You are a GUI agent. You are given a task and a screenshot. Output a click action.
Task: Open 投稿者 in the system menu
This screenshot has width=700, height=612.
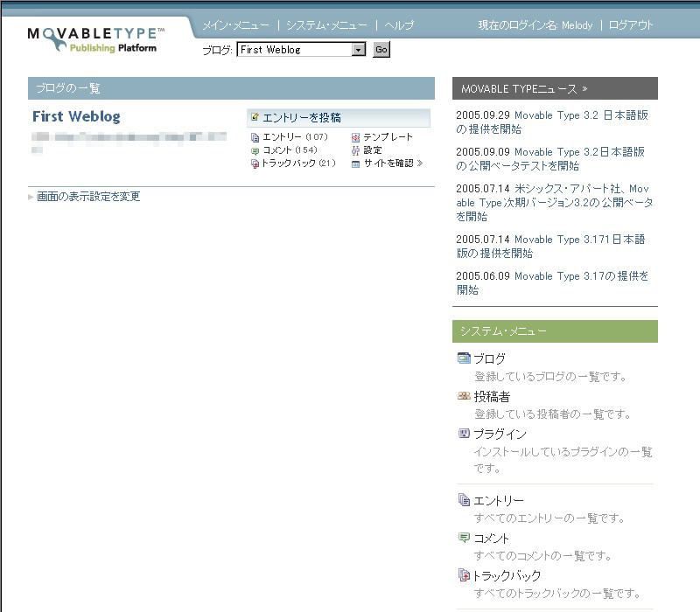click(x=492, y=396)
